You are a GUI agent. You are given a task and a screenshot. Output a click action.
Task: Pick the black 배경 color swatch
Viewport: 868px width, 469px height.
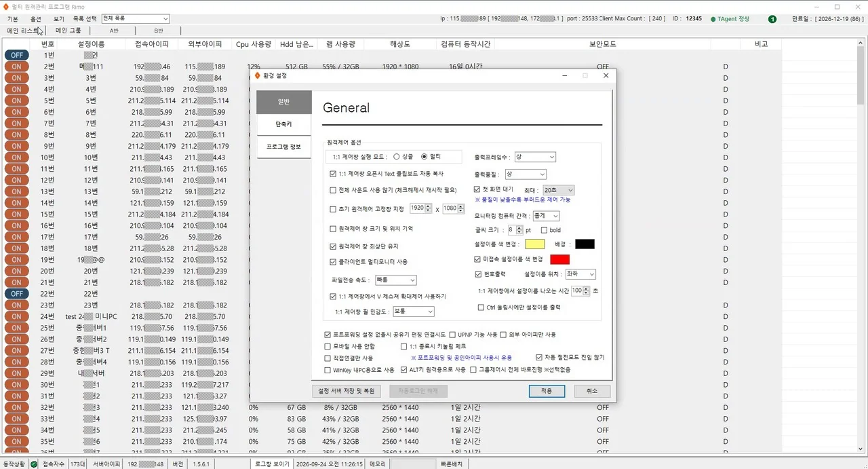pos(585,244)
